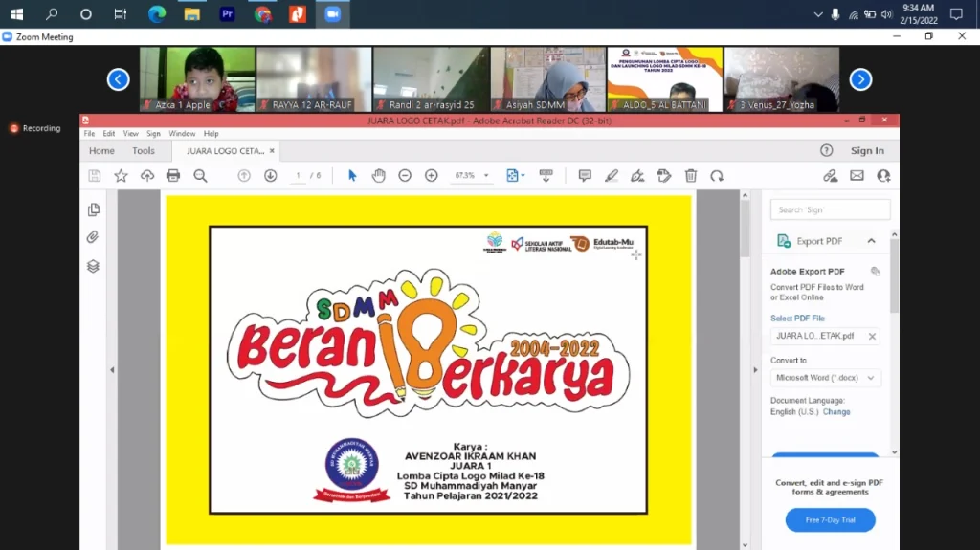Add the PDF to starred files
Image resolution: width=980 pixels, height=550 pixels.
point(121,176)
